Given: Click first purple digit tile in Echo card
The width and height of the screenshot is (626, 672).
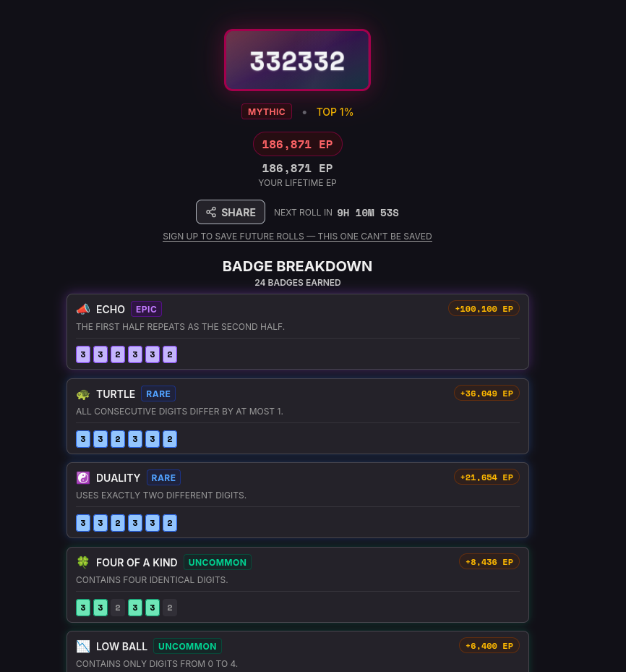Looking at the screenshot, I should click(83, 354).
